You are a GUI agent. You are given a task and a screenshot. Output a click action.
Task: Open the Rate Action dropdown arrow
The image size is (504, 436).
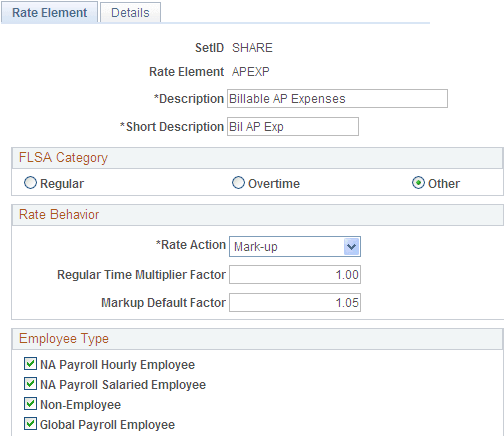click(x=352, y=247)
